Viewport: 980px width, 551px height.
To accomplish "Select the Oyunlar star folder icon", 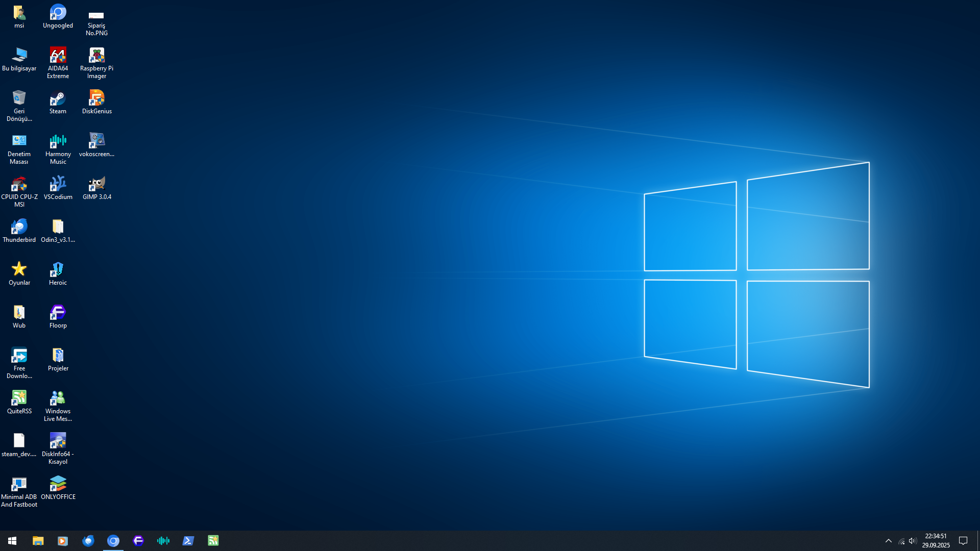I will pyautogui.click(x=19, y=274).
